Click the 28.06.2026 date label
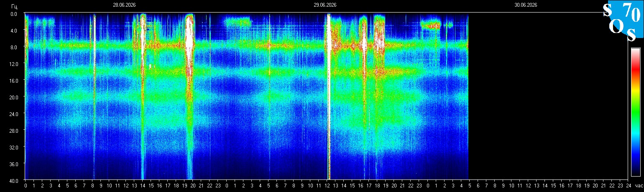 [124, 5]
